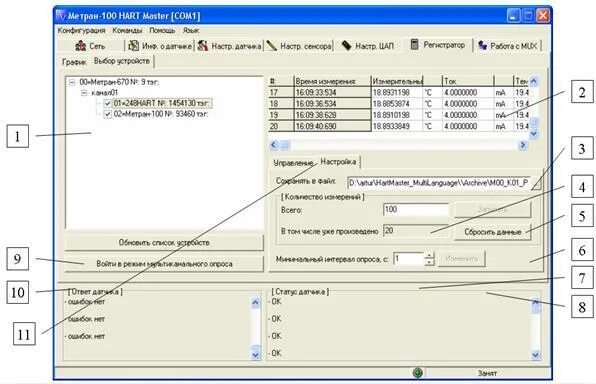Click Ответ датчика scrollbar up arrow
The width and height of the screenshot is (596, 384).
255,303
